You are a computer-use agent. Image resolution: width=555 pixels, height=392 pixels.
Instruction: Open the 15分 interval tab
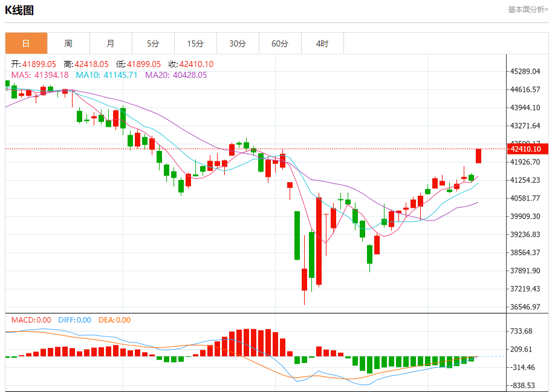[x=195, y=43]
